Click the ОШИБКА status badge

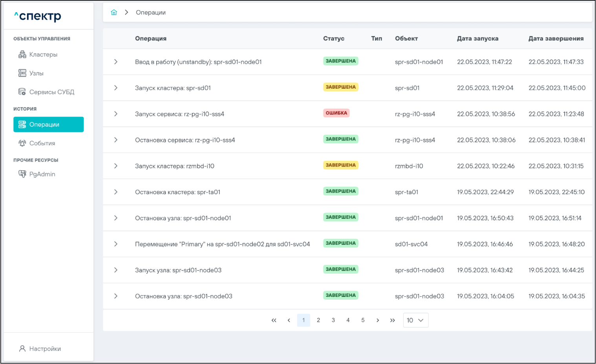point(336,113)
